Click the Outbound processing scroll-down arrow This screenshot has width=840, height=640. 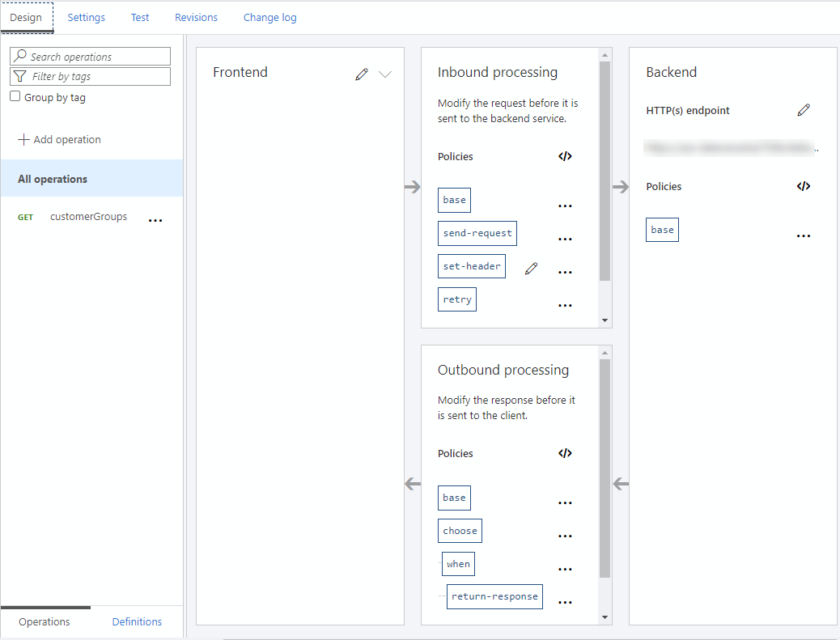(605, 617)
